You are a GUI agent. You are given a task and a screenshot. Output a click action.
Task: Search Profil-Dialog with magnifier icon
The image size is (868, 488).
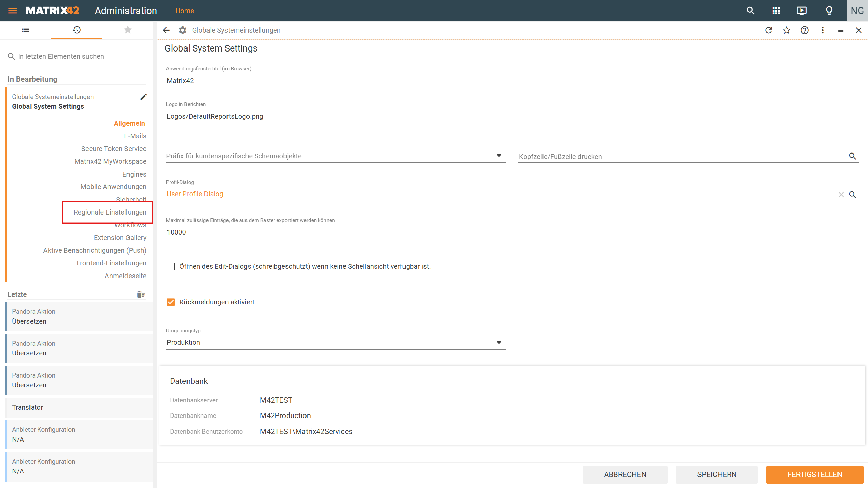click(x=852, y=195)
